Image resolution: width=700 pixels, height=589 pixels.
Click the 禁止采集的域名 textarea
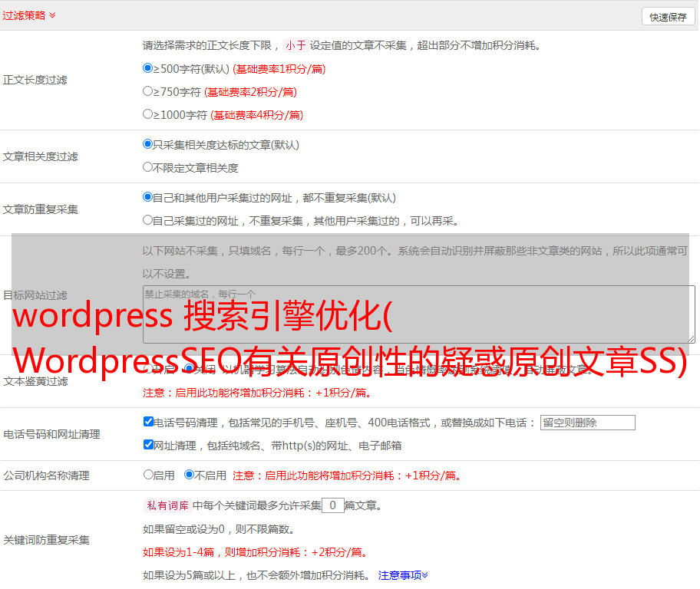point(419,314)
